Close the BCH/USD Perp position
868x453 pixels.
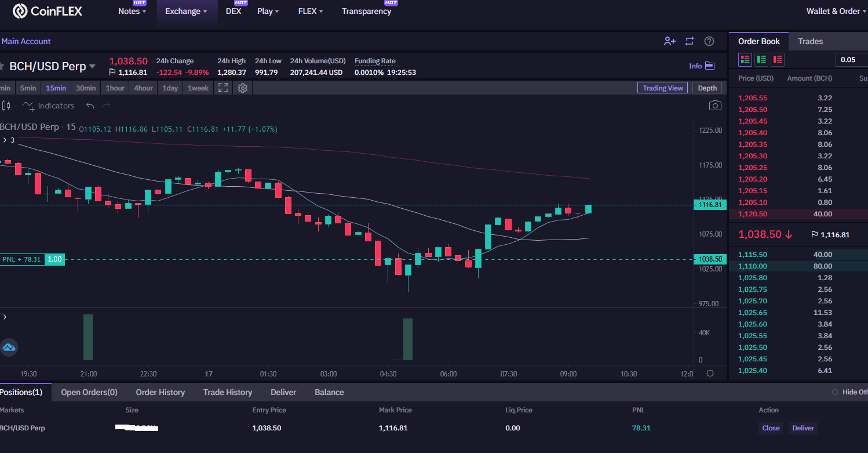(x=771, y=428)
